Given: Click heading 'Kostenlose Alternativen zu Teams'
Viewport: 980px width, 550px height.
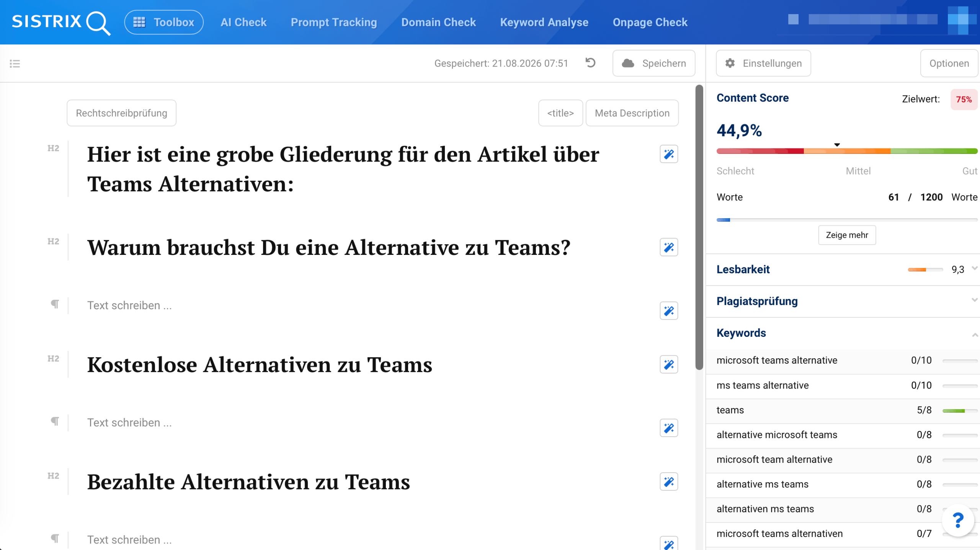Looking at the screenshot, I should (x=260, y=364).
